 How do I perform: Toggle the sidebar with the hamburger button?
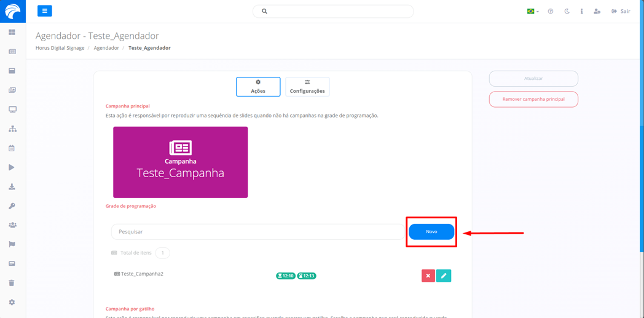[x=45, y=11]
